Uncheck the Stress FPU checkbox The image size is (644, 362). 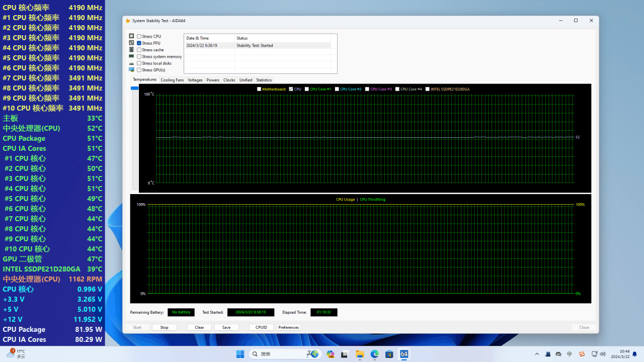click(139, 43)
